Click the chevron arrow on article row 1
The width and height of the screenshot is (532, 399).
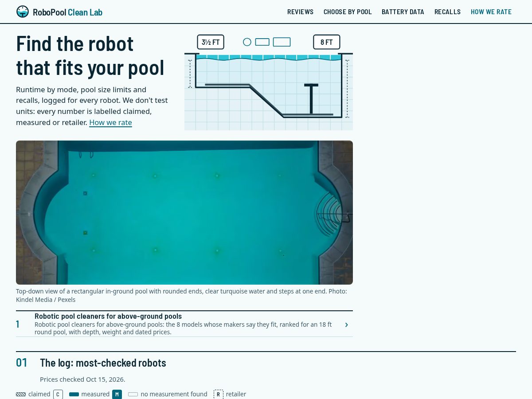tap(346, 325)
